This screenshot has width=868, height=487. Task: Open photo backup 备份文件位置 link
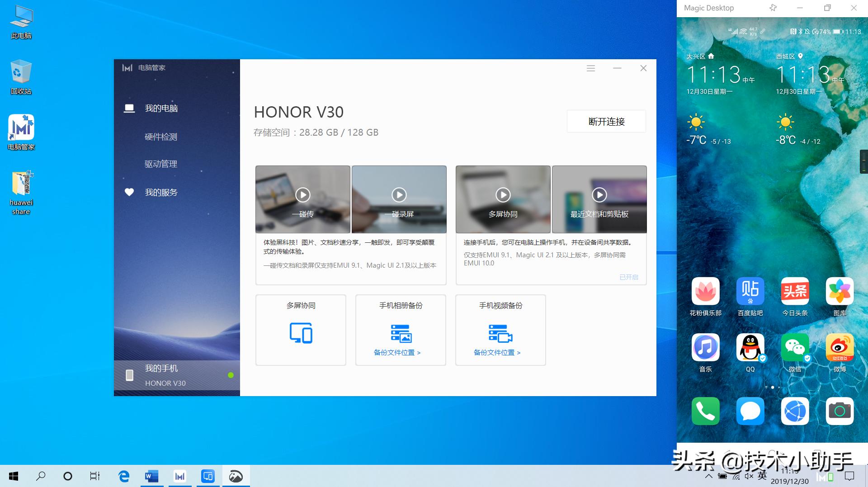click(397, 353)
